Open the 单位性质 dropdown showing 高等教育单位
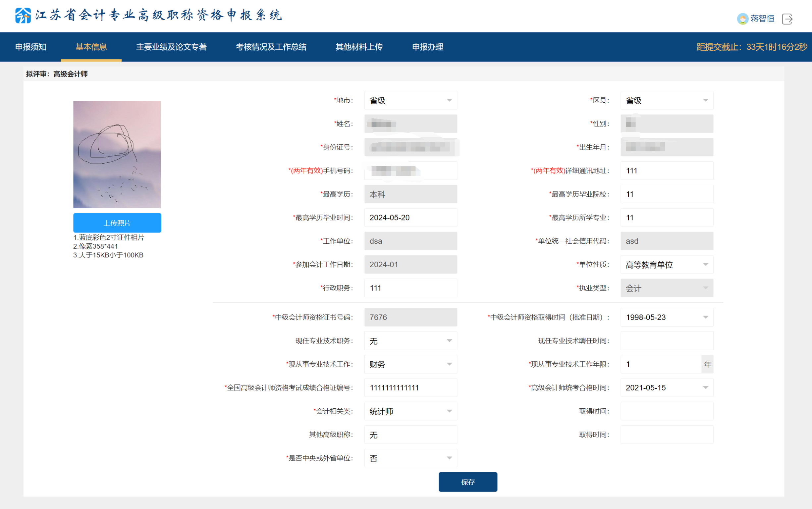Viewport: 812px width, 509px height. [666, 264]
